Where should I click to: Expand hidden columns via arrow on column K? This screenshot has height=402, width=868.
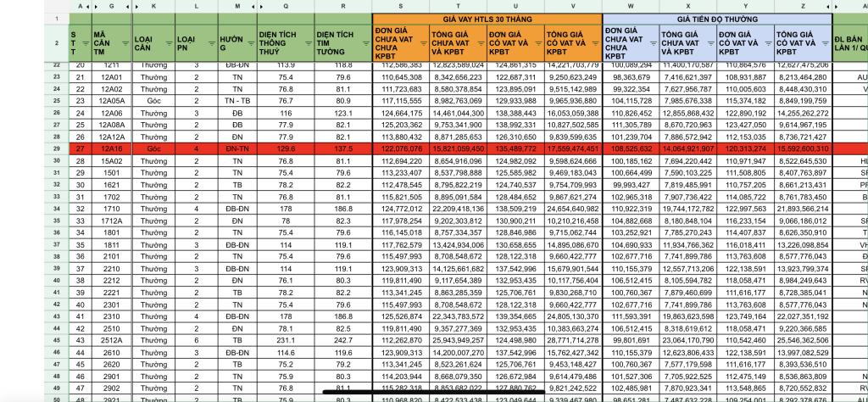(x=136, y=6)
